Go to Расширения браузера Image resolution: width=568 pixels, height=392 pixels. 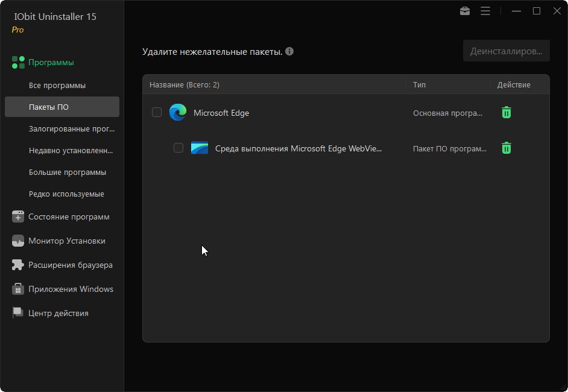point(71,265)
